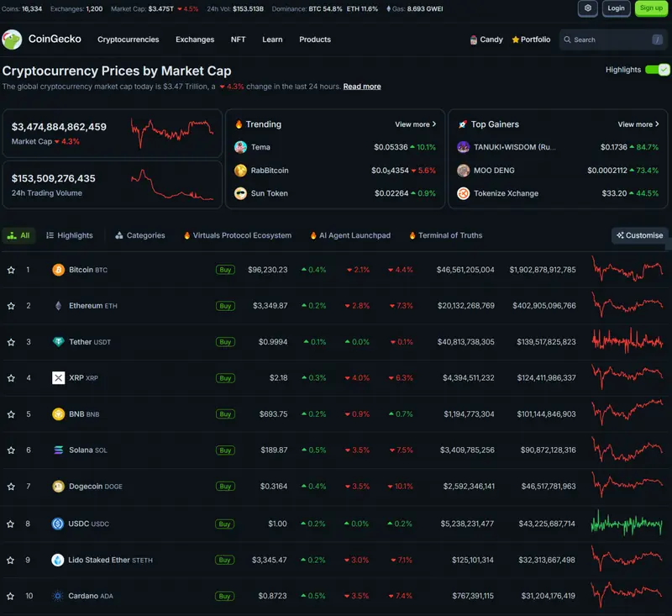Follow the Read more link
The image size is (672, 616).
362,87
